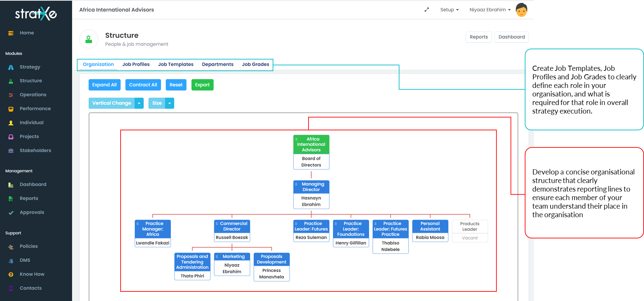Switch to the Job Profiles tab
This screenshot has width=644, height=301.
tap(136, 64)
